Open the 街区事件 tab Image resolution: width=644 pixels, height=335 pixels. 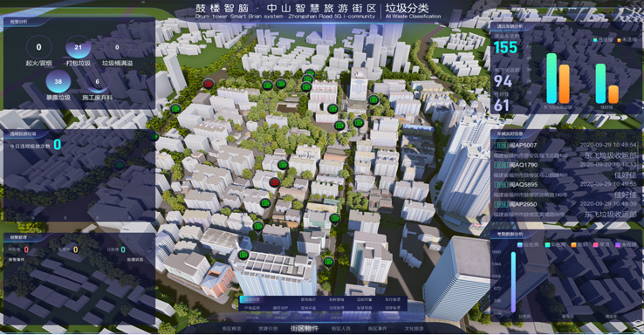(378, 329)
